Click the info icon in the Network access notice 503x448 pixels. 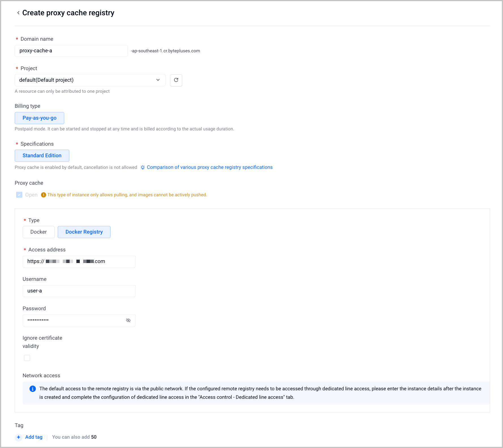(33, 389)
